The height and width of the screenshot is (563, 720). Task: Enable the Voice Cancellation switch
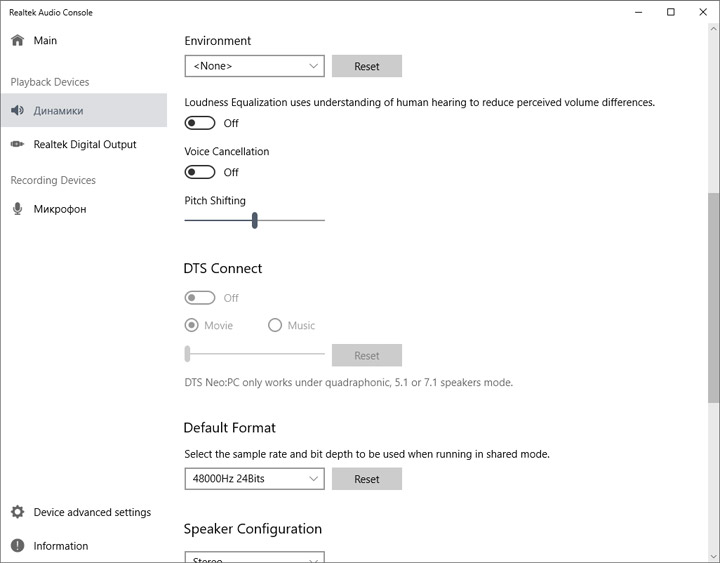pyautogui.click(x=200, y=172)
